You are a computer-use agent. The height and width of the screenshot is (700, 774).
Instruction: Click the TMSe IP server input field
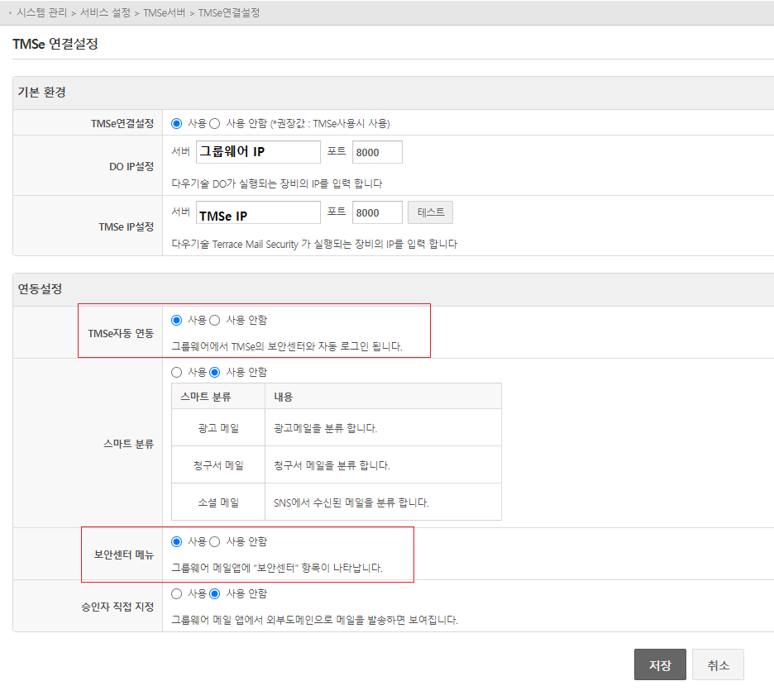coord(258,213)
